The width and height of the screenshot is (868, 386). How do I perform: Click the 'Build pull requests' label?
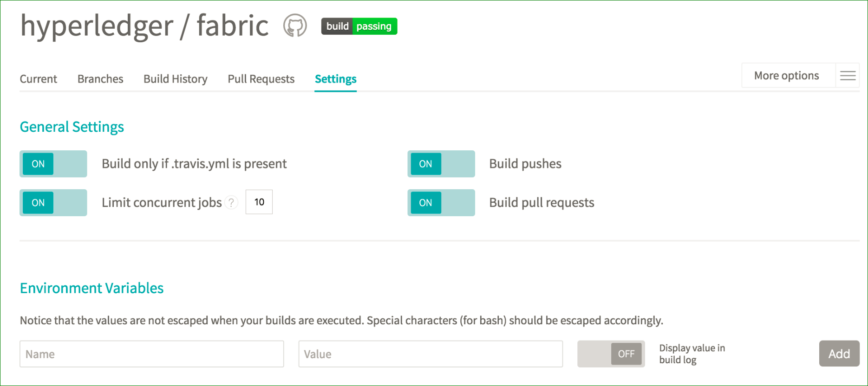click(x=542, y=203)
